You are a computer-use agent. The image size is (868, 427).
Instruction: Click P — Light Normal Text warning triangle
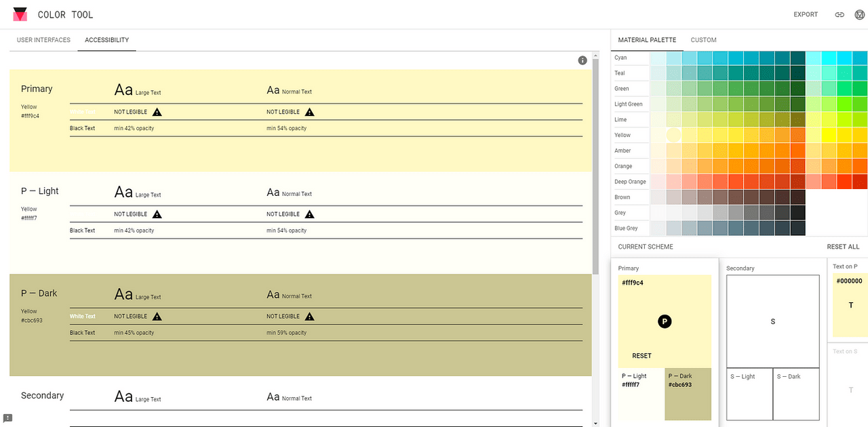[309, 214]
